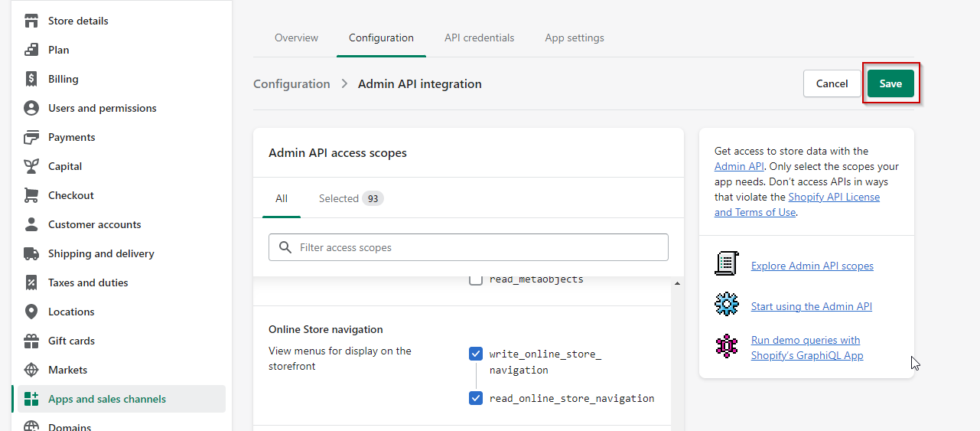Viewport: 980px width, 431px height.
Task: Click the Locations pin icon
Action: point(31,312)
